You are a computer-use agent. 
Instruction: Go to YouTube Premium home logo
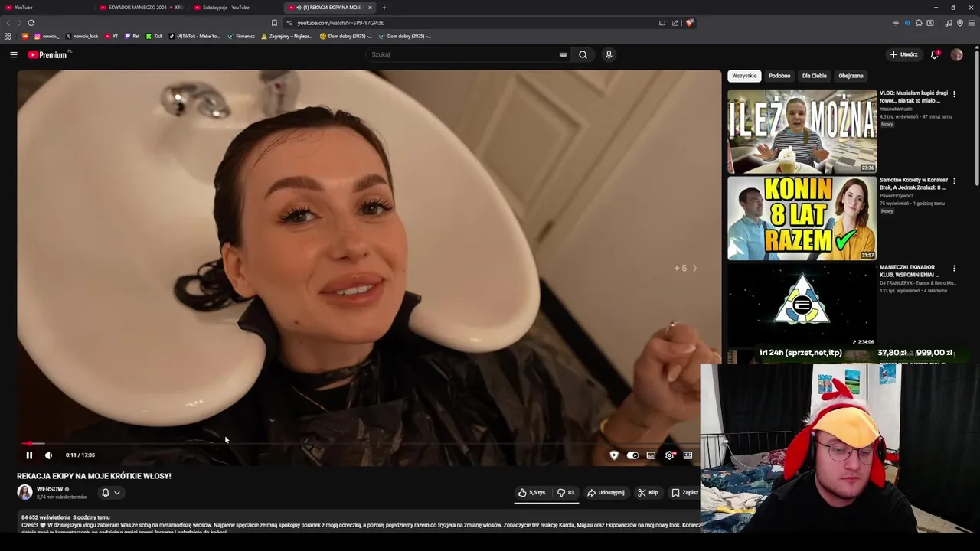47,54
